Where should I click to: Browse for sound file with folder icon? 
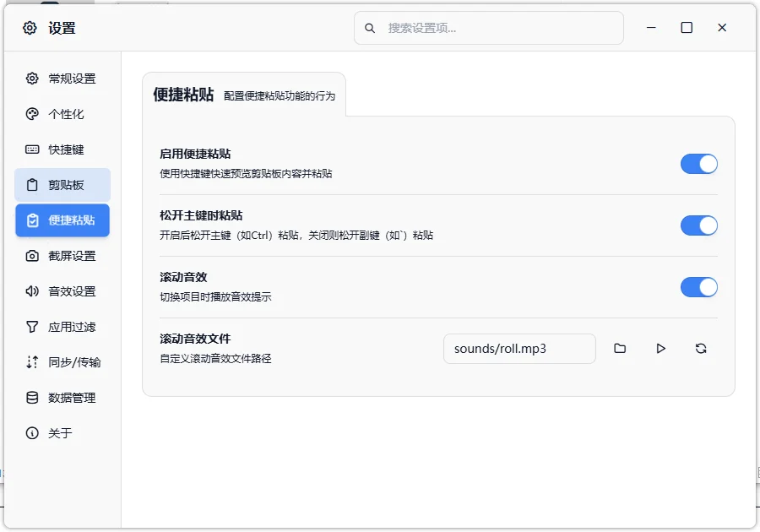click(x=620, y=349)
